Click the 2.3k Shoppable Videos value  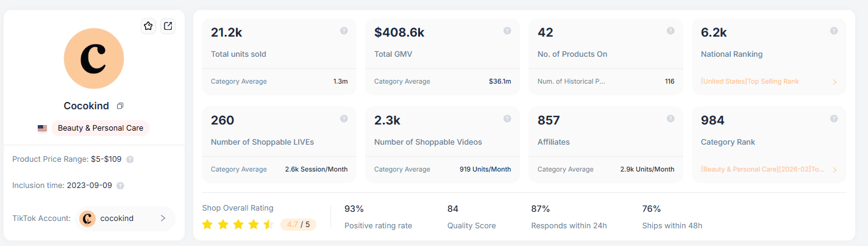tap(387, 120)
